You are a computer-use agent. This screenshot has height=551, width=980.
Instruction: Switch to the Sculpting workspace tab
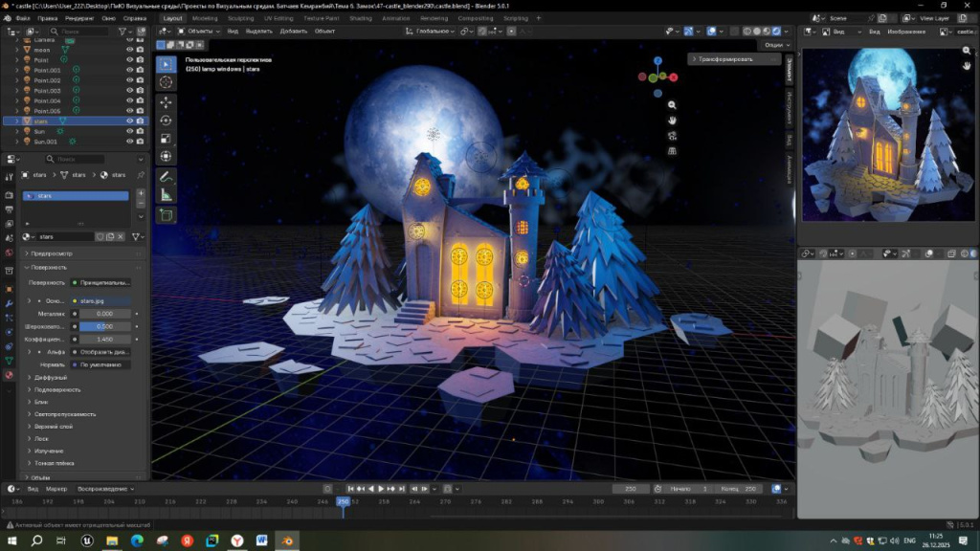(240, 18)
